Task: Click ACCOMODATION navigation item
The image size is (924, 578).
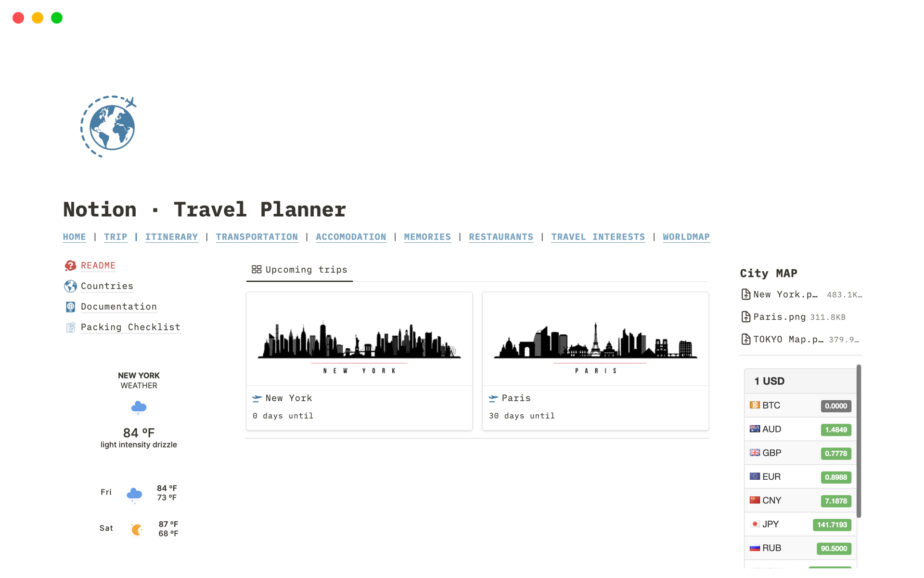Action: click(x=351, y=236)
